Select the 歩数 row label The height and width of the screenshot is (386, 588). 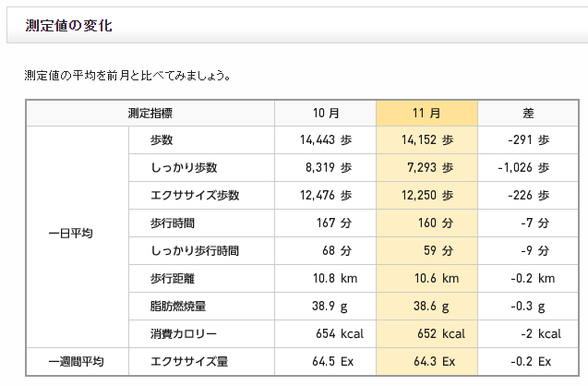tap(162, 140)
